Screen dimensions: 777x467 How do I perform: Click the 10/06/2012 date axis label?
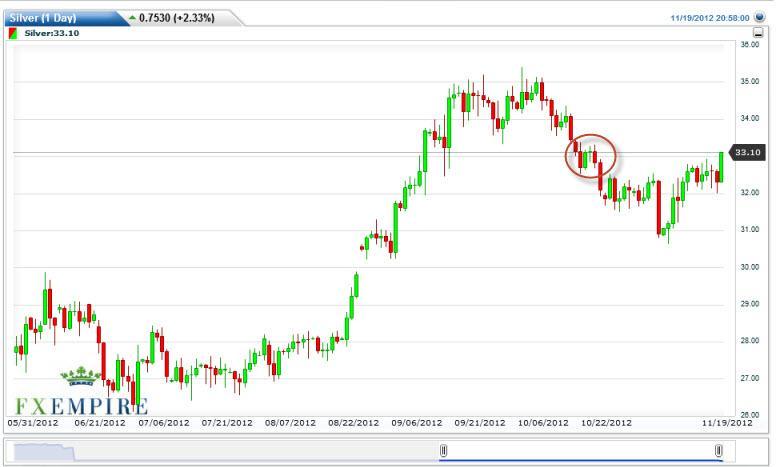click(544, 423)
